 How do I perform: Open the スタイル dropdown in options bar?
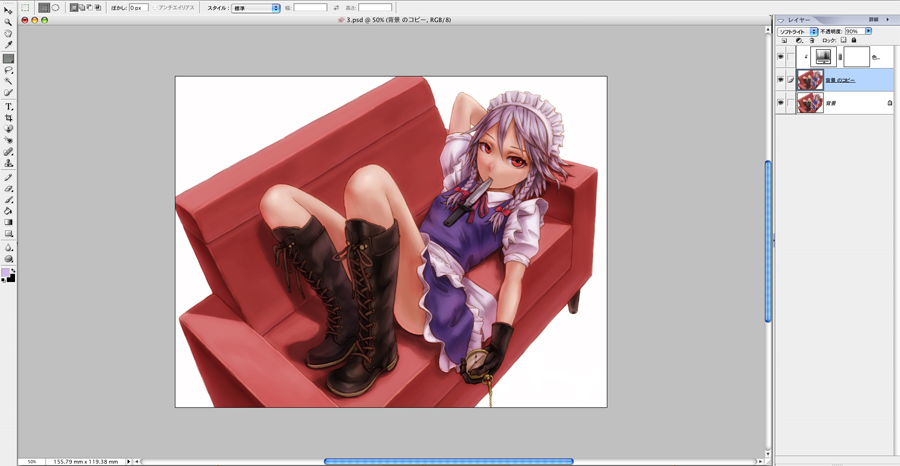pyautogui.click(x=256, y=8)
